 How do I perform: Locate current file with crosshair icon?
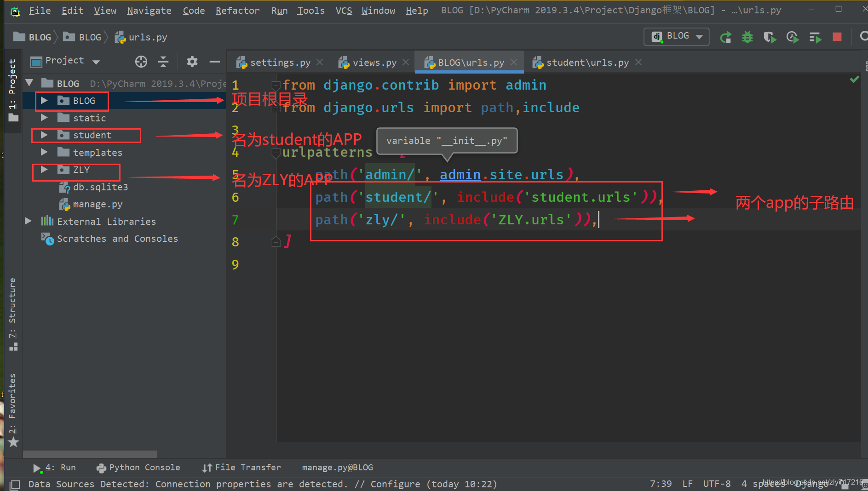coord(141,62)
